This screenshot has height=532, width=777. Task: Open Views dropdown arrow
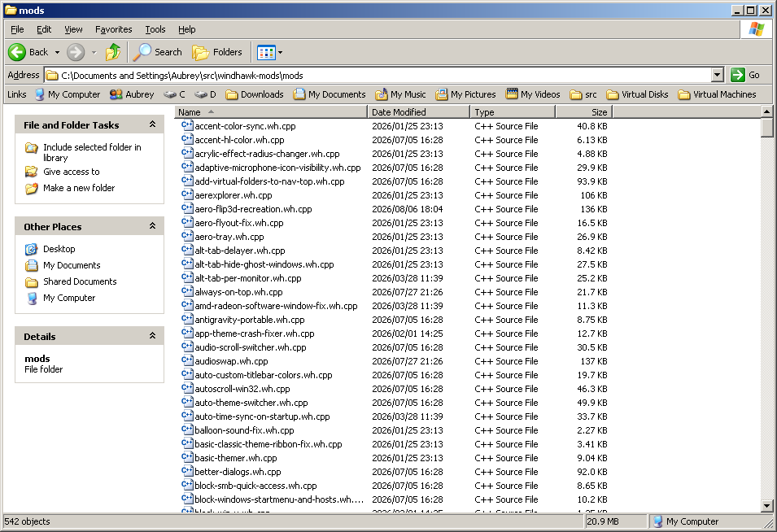[280, 53]
